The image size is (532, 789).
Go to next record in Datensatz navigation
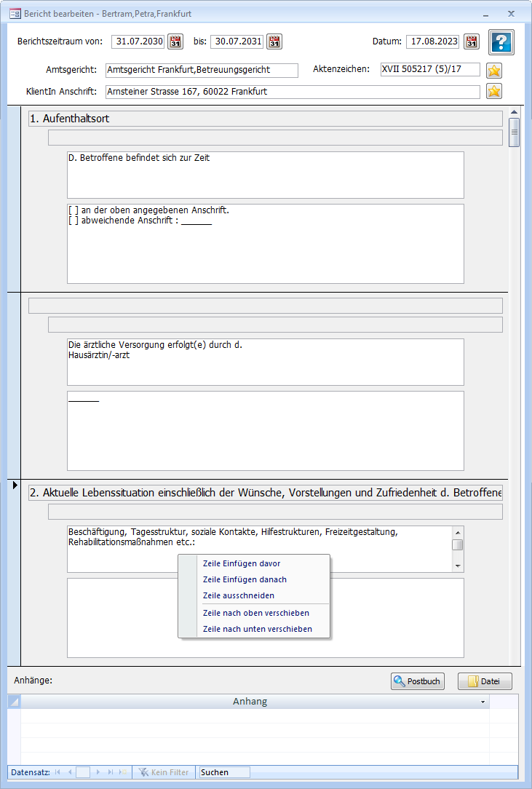pos(98,772)
